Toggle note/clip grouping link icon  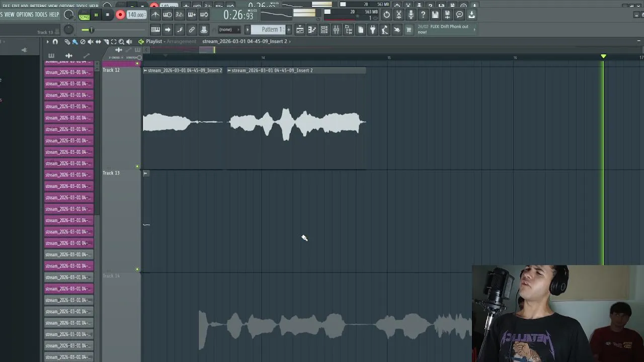point(192,30)
